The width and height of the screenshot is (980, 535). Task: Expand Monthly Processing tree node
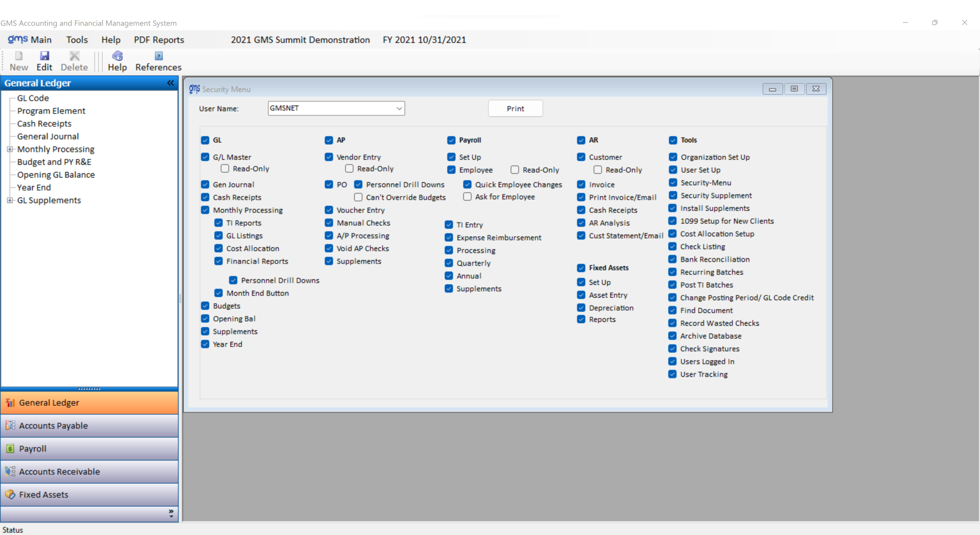point(10,149)
